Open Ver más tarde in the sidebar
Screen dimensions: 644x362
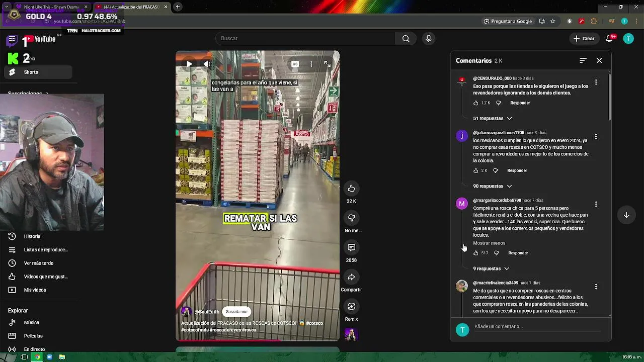click(x=38, y=263)
